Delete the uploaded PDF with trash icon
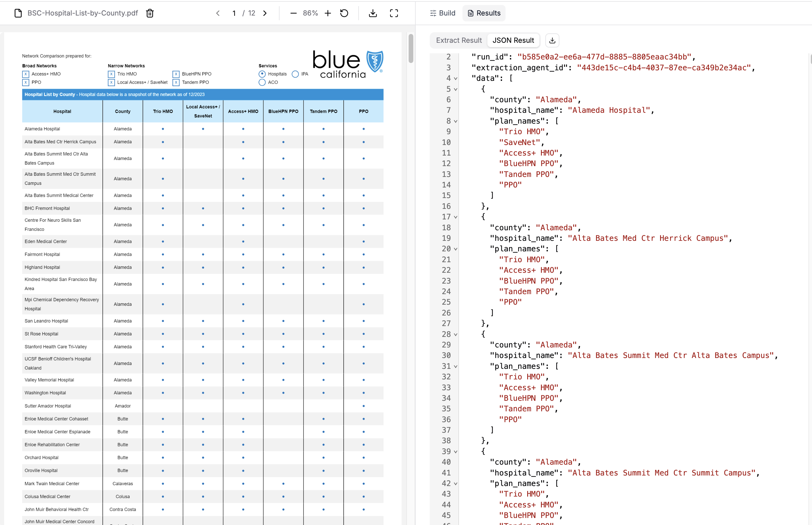The image size is (812, 525). pos(150,13)
